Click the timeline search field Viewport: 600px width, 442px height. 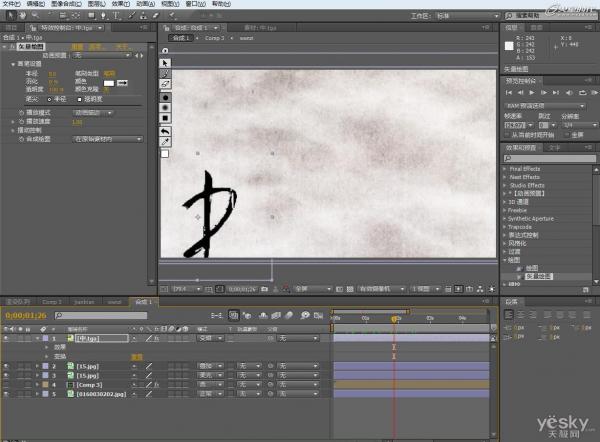(x=101, y=316)
